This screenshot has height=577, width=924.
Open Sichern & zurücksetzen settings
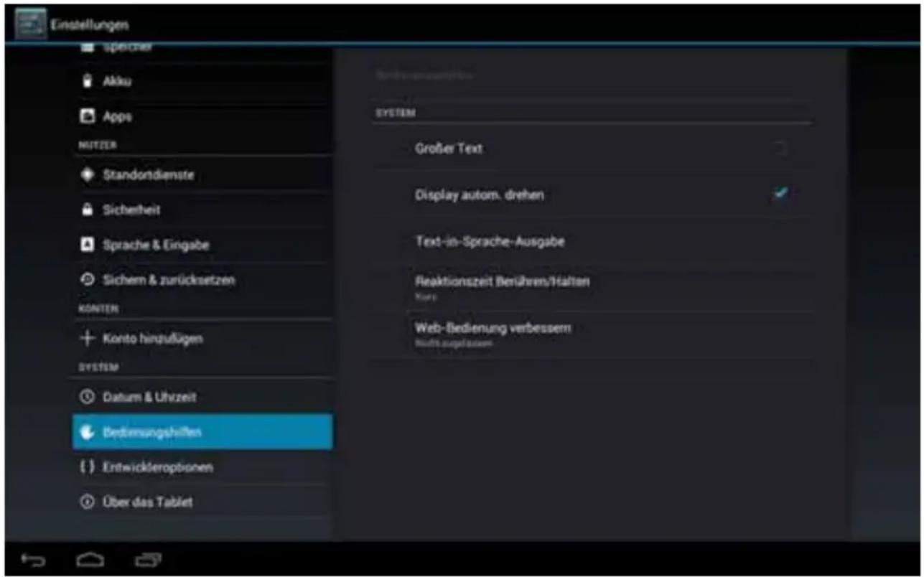click(x=202, y=280)
